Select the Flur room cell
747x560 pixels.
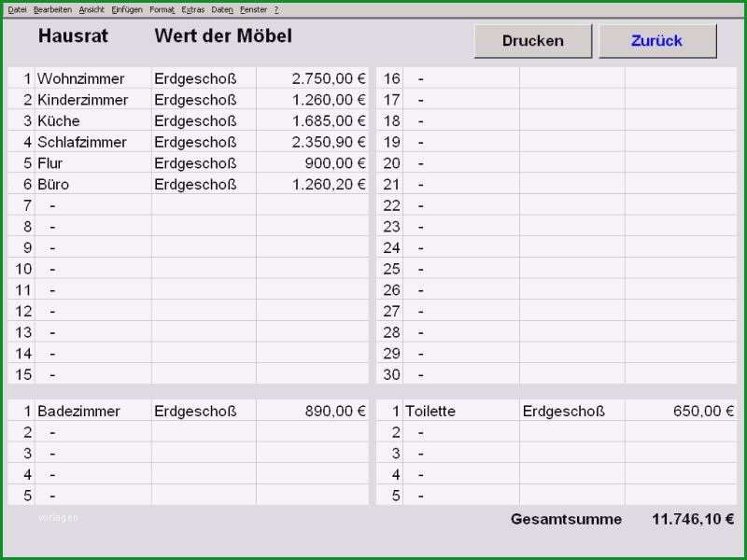click(93, 162)
